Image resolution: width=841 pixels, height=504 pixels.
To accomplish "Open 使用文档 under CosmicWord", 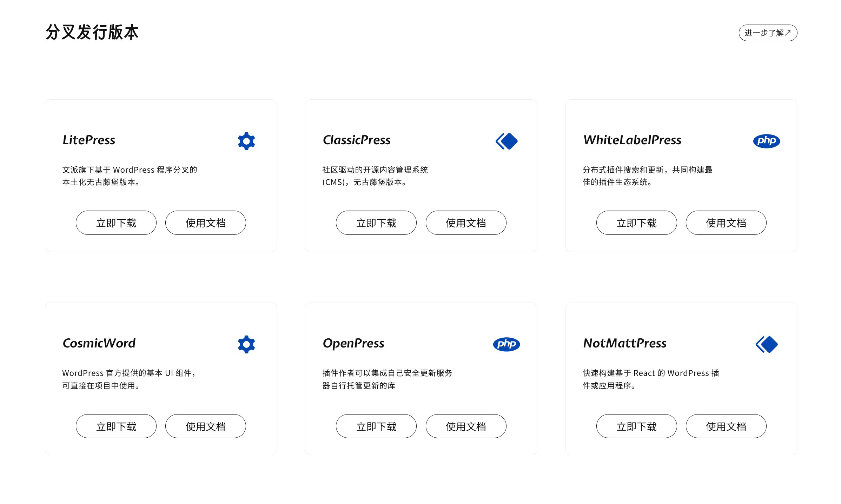I will (205, 426).
